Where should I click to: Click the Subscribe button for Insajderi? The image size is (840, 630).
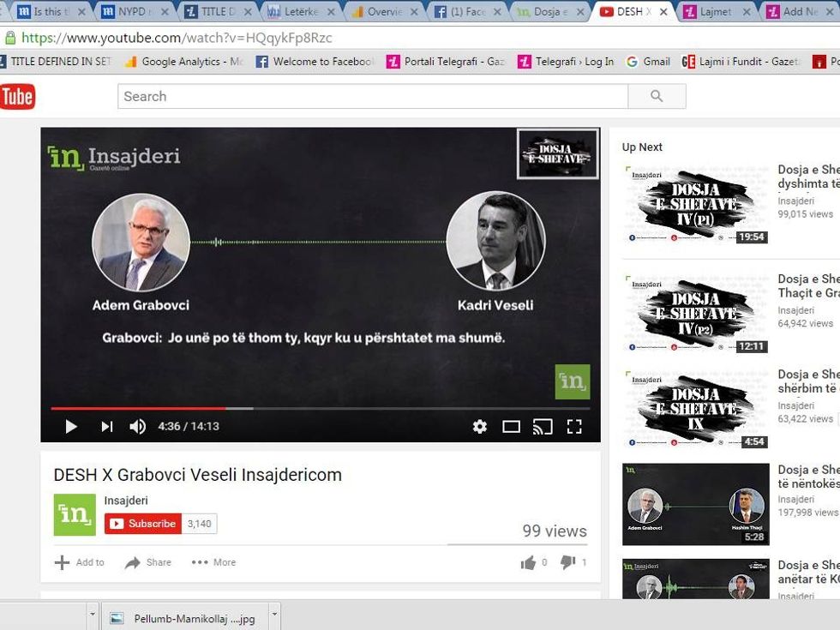point(143,524)
